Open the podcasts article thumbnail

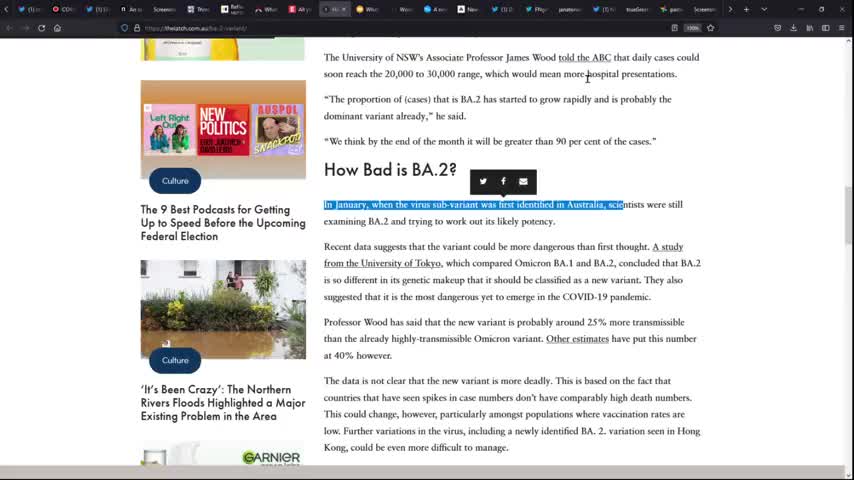(x=223, y=129)
